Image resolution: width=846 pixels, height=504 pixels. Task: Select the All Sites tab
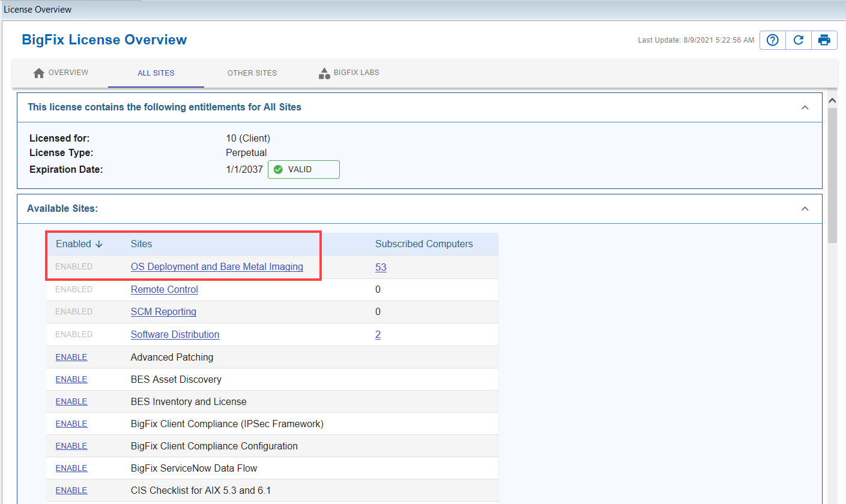point(156,73)
